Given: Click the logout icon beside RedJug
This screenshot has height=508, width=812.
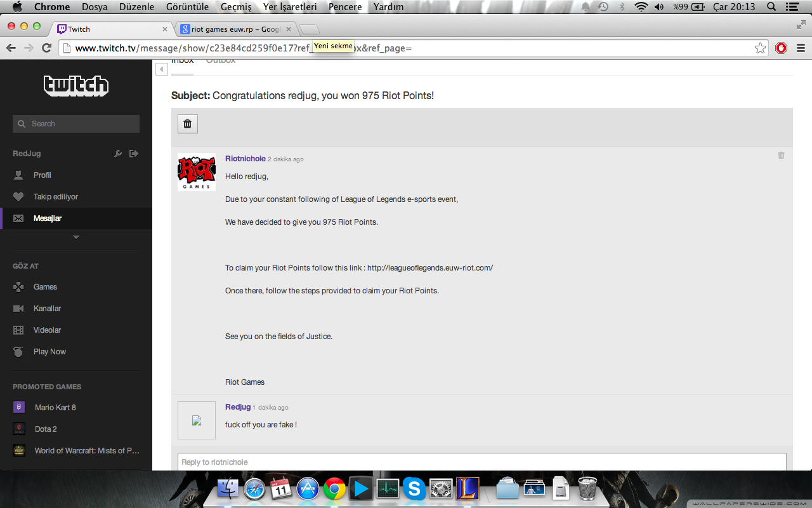Looking at the screenshot, I should click(x=134, y=154).
